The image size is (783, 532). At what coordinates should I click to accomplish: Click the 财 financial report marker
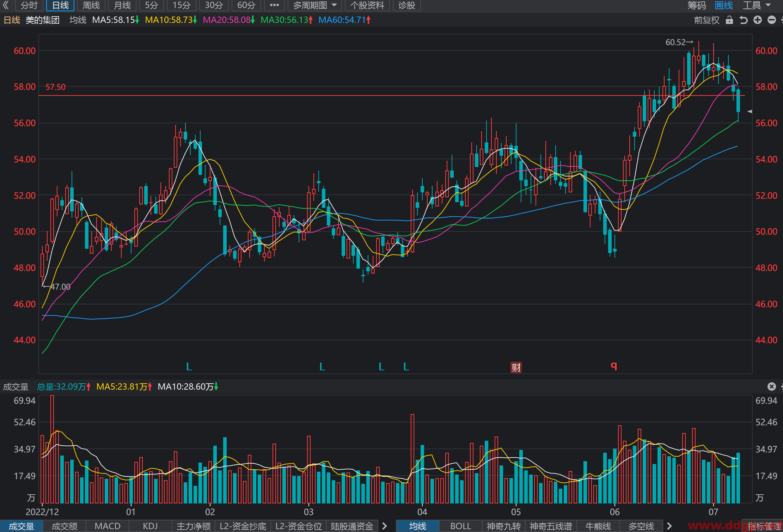click(x=516, y=367)
